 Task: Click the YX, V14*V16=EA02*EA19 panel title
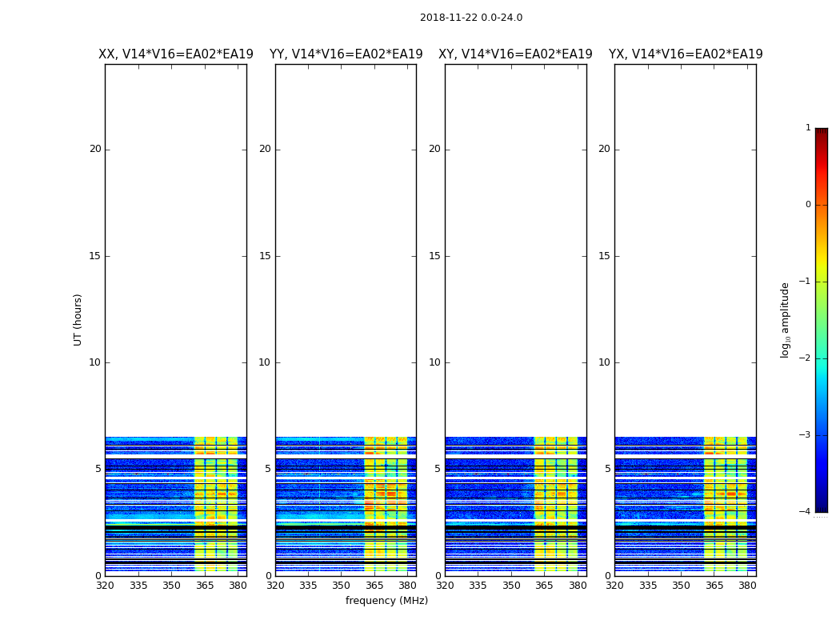(686, 54)
